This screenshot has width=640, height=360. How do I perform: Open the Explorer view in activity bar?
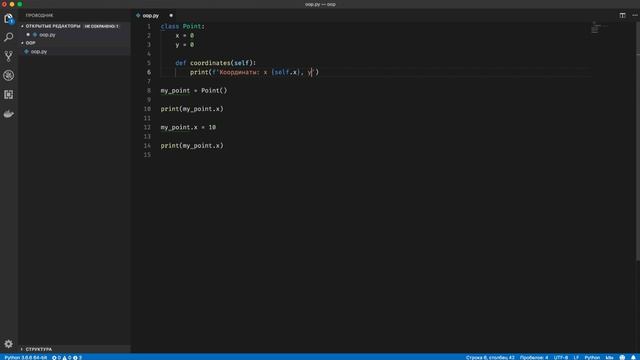click(9, 19)
